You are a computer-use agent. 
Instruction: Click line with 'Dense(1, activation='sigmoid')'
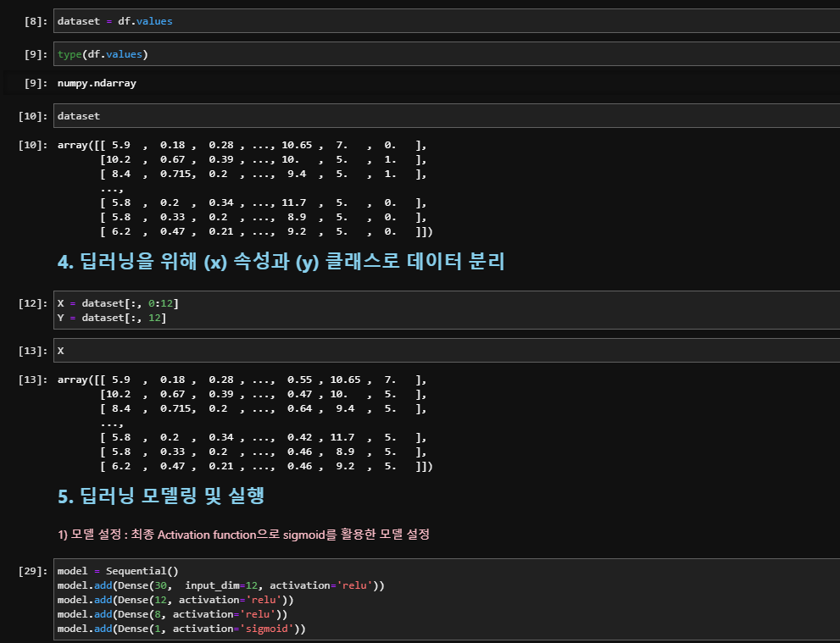(x=181, y=629)
